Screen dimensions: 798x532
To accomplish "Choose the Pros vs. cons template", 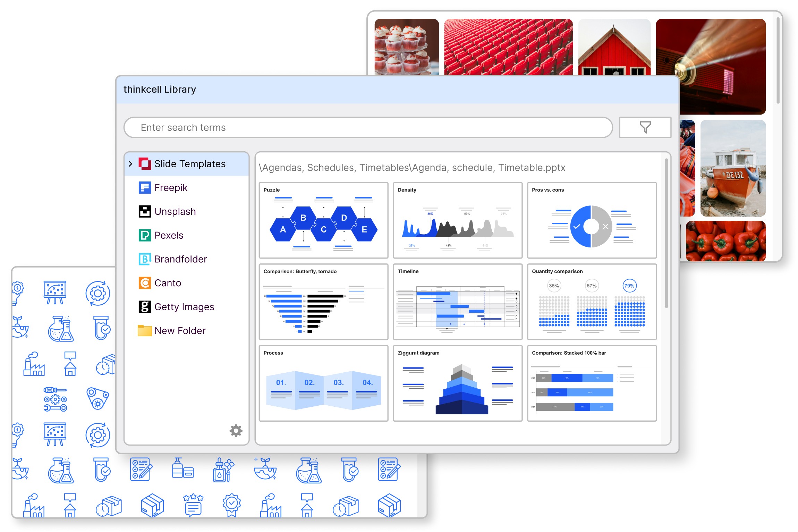I will tap(592, 220).
